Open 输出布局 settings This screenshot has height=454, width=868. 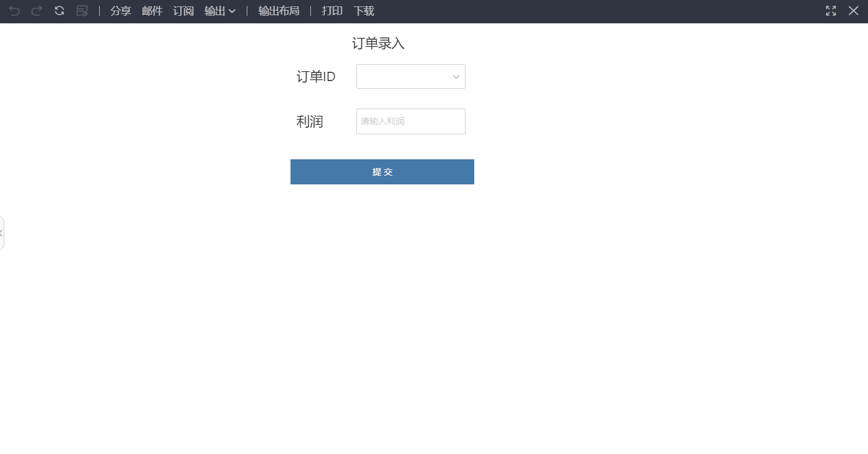[279, 11]
